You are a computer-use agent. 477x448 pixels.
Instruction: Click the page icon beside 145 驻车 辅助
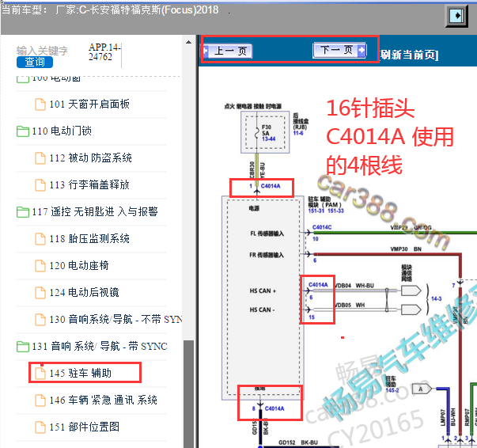point(40,373)
